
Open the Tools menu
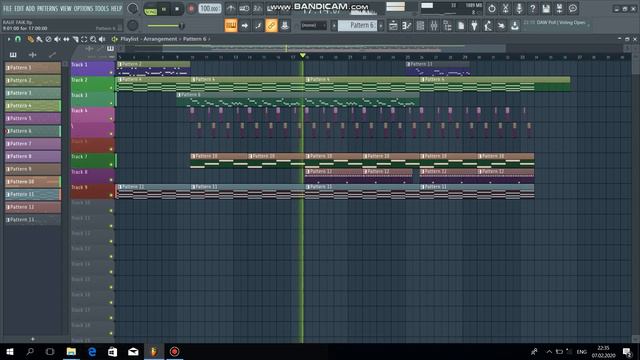[102, 9]
